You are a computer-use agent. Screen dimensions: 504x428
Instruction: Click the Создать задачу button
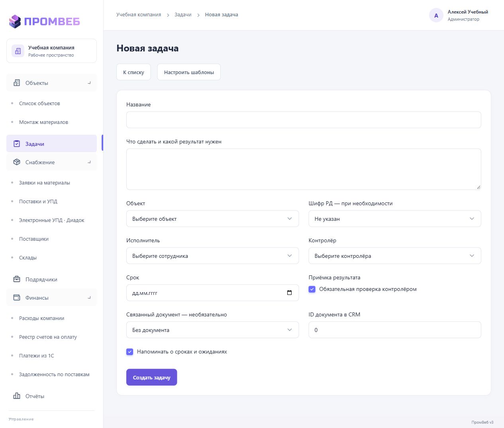(151, 377)
